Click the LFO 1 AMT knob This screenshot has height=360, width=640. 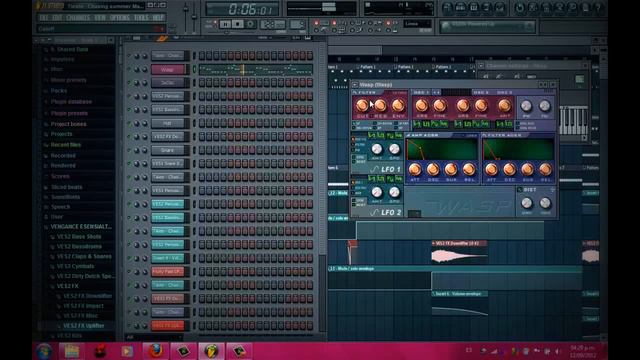pyautogui.click(x=377, y=149)
